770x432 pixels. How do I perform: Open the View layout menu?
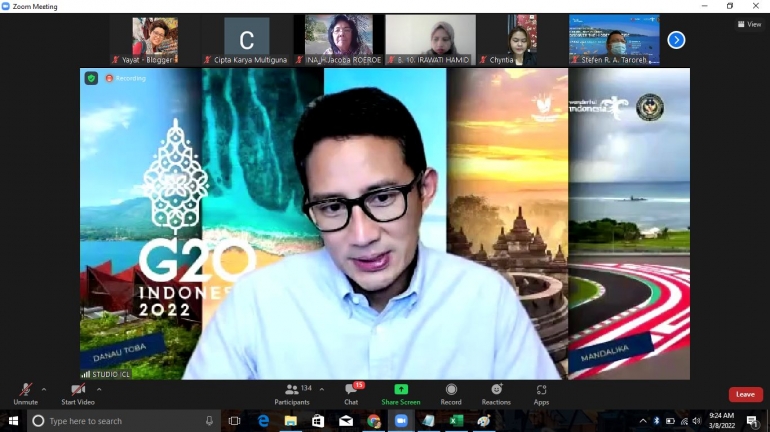tap(748, 24)
